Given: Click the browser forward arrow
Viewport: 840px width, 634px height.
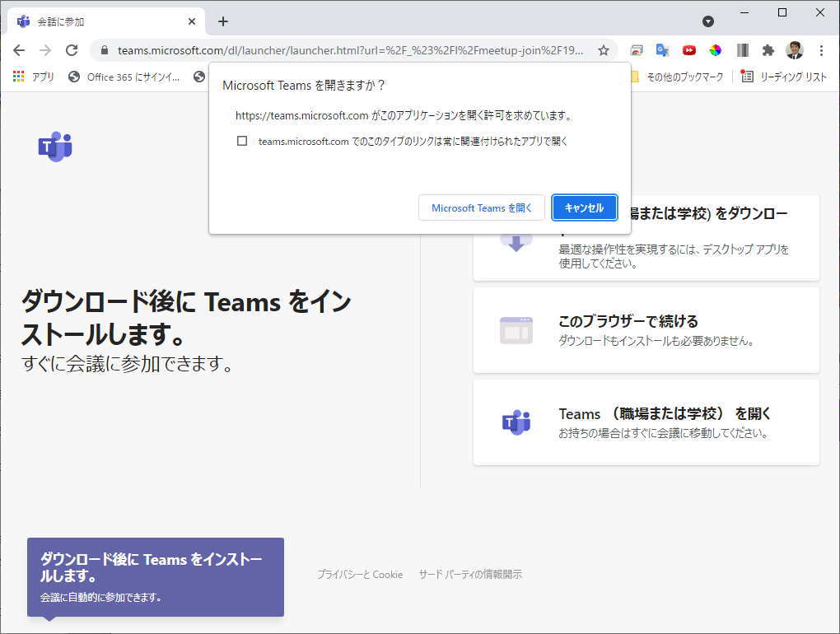Looking at the screenshot, I should click(45, 50).
